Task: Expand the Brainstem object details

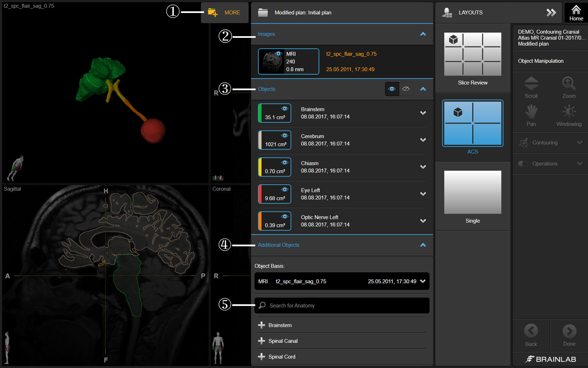Action: pyautogui.click(x=423, y=113)
